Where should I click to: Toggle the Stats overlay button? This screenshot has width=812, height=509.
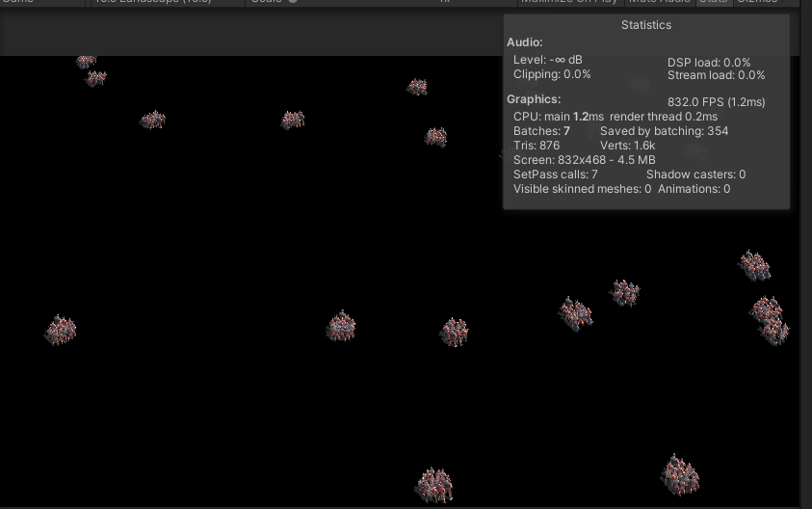pos(713,2)
